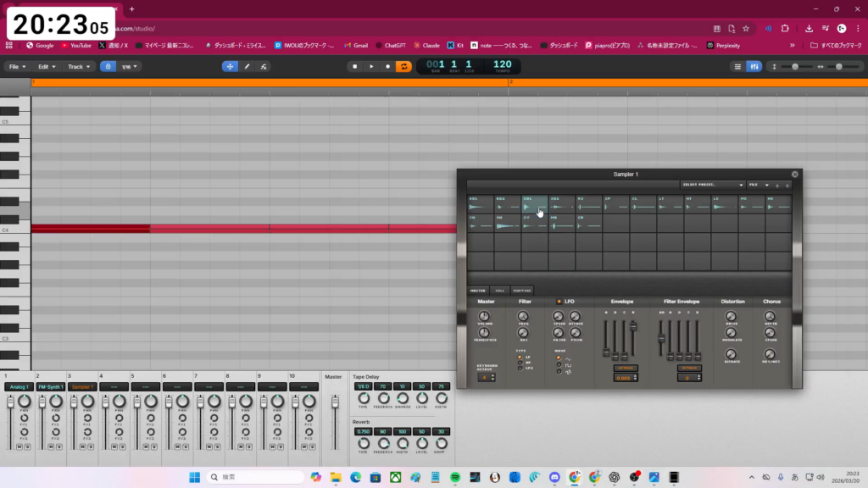The height and width of the screenshot is (488, 868).
Task: Mute channel 1 Analog 1
Action: pos(19,446)
